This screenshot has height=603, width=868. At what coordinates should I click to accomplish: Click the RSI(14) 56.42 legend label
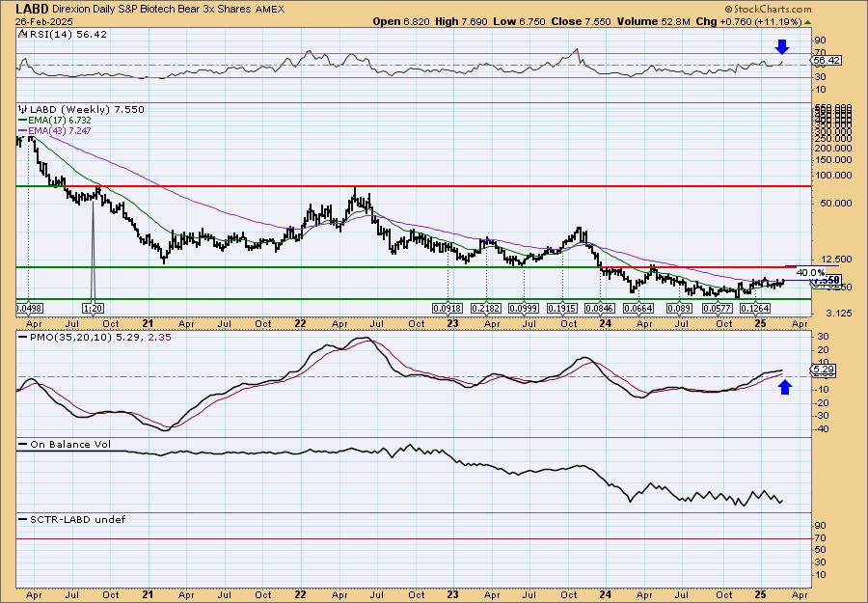click(x=67, y=34)
